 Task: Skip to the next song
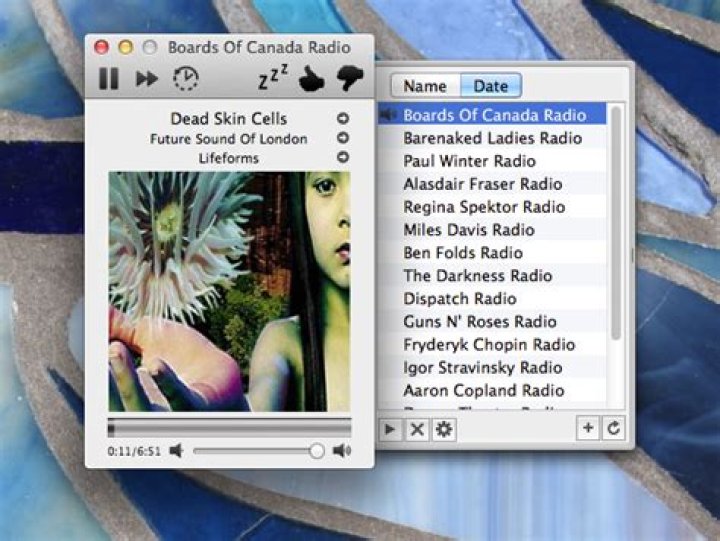(147, 79)
